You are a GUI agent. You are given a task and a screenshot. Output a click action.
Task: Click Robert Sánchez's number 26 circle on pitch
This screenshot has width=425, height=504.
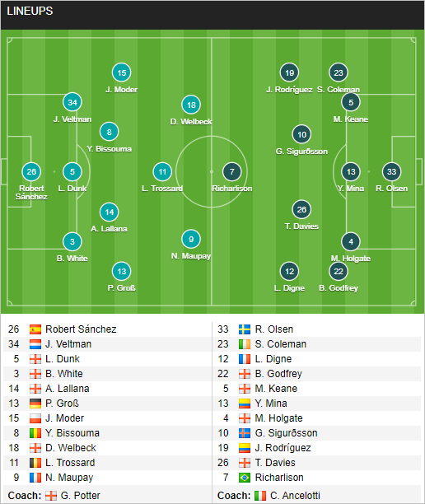pyautogui.click(x=31, y=171)
